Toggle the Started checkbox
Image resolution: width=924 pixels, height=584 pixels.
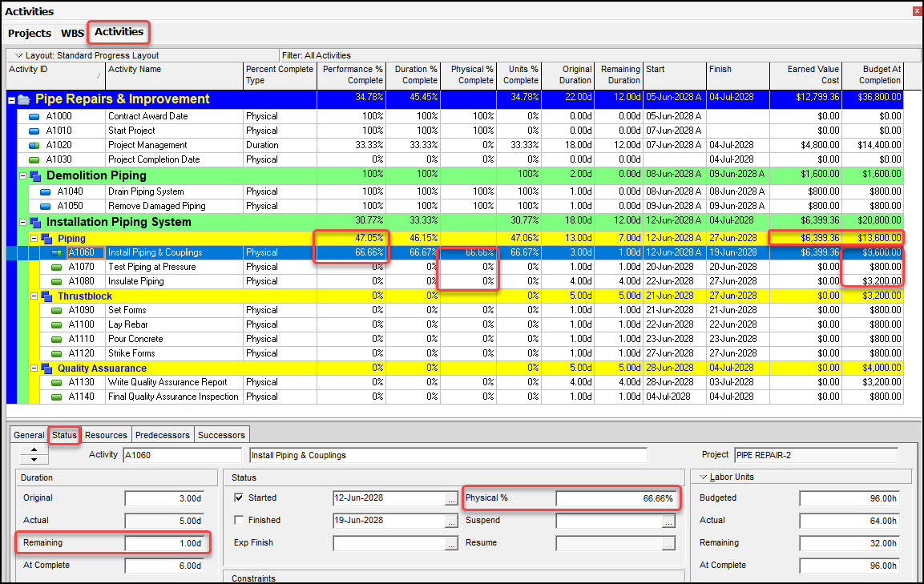pyautogui.click(x=239, y=498)
